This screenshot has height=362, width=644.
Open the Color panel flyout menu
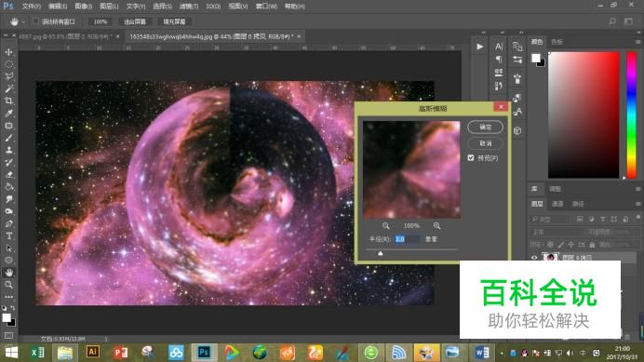click(637, 42)
